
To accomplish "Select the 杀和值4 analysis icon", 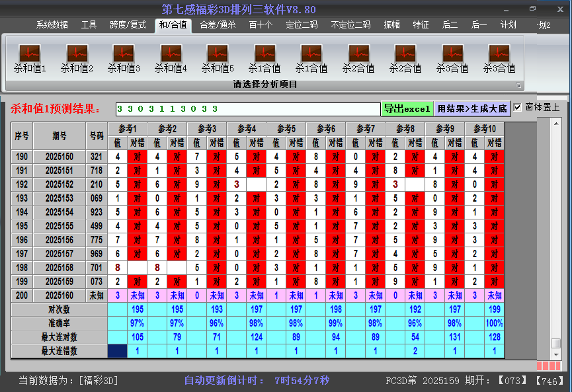I will (171, 58).
